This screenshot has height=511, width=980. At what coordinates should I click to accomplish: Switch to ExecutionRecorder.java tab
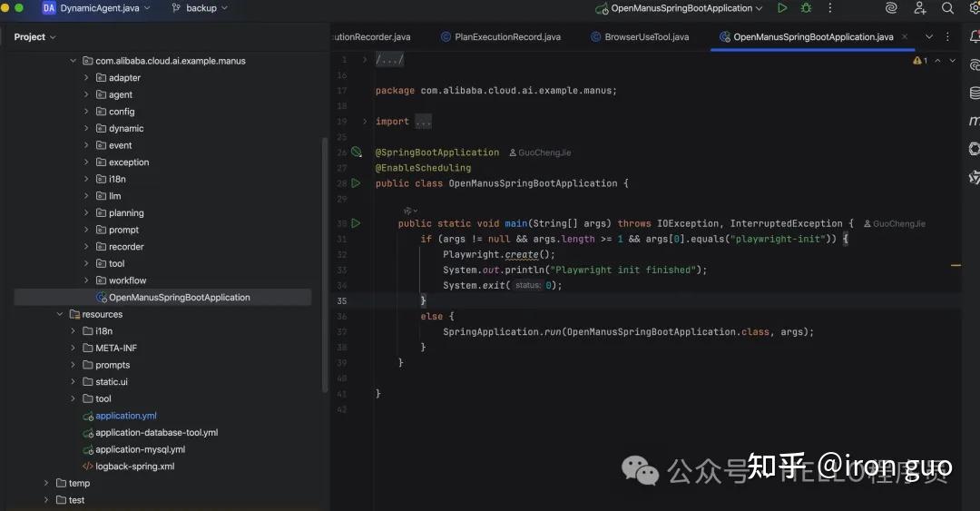tap(371, 37)
